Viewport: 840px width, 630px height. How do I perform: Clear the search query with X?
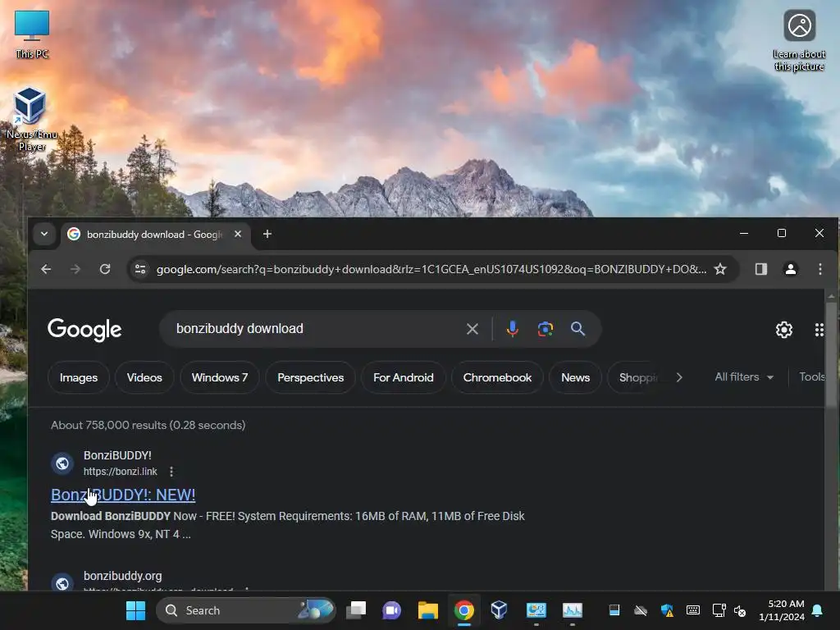pos(472,329)
